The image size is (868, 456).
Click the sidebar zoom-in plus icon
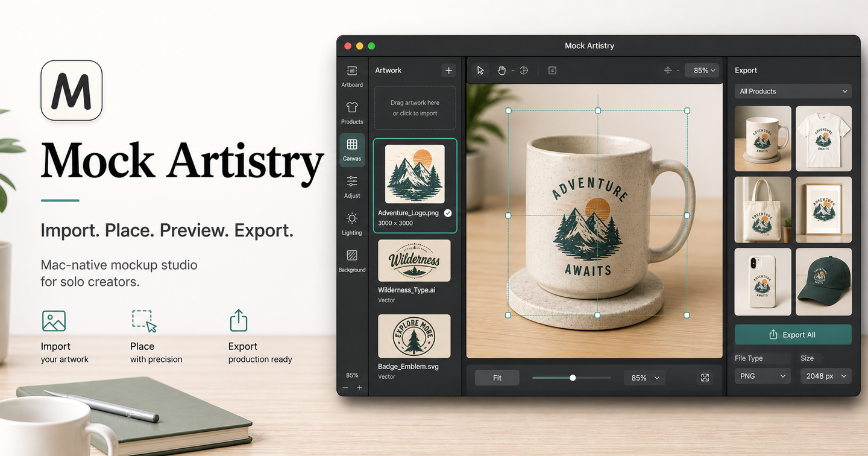coord(359,388)
